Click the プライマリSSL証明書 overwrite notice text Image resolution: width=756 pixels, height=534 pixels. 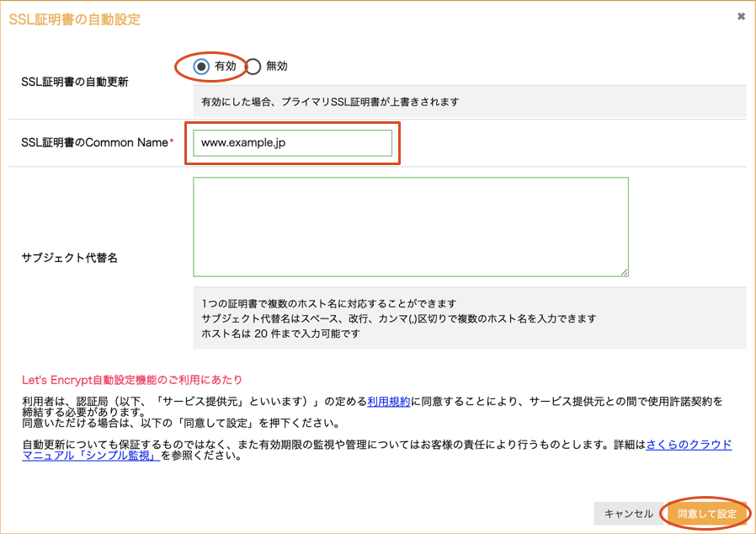(330, 102)
